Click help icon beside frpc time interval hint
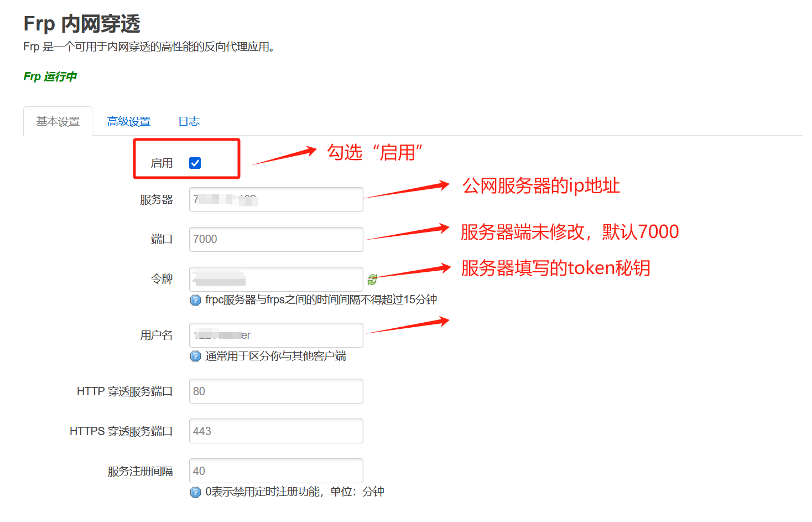 point(195,300)
